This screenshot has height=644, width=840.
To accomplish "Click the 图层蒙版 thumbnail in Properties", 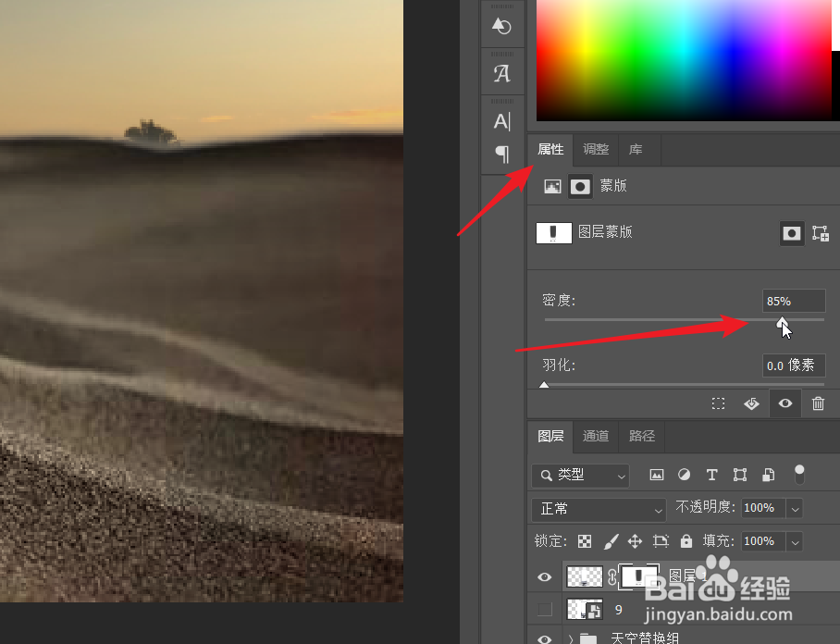I will (x=554, y=233).
